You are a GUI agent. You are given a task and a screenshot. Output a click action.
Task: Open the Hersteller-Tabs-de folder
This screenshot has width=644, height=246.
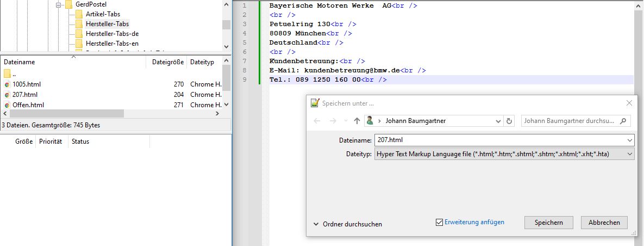tap(112, 34)
